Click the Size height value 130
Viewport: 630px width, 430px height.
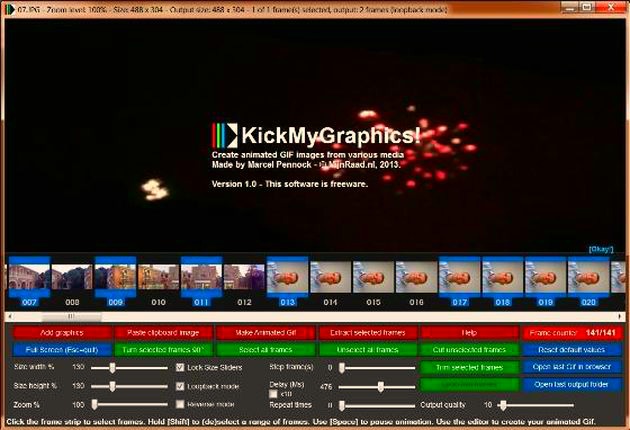point(78,386)
